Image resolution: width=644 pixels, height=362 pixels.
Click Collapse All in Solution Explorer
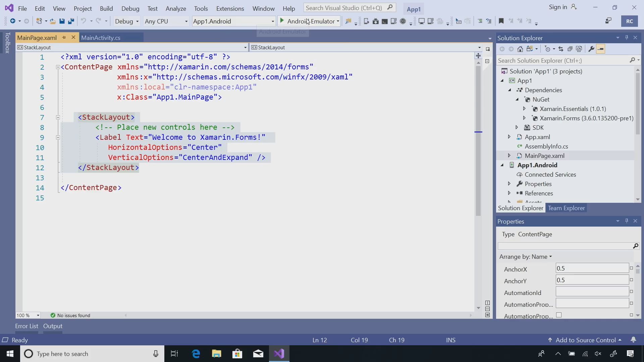(x=570, y=49)
